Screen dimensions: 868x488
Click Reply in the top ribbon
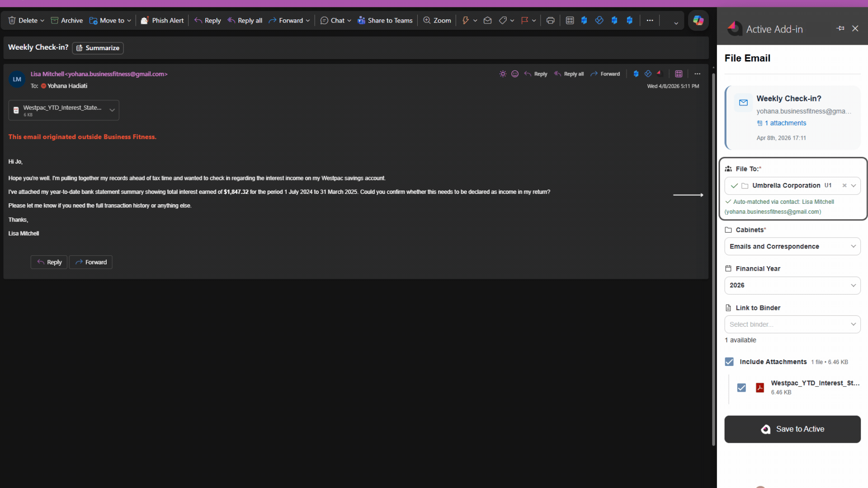(x=208, y=20)
